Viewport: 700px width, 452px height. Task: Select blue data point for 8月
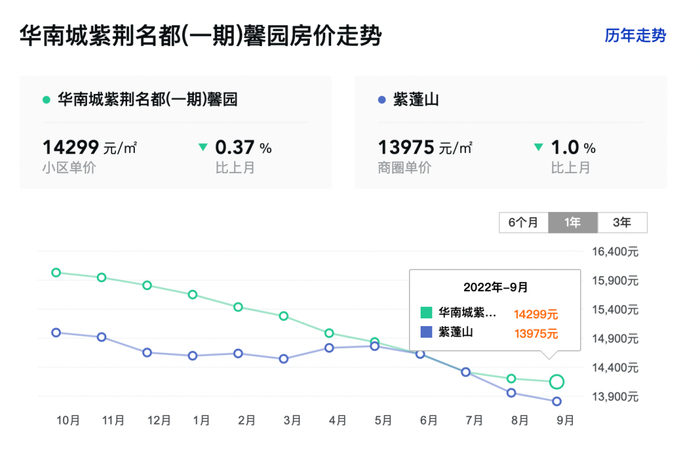coord(512,393)
